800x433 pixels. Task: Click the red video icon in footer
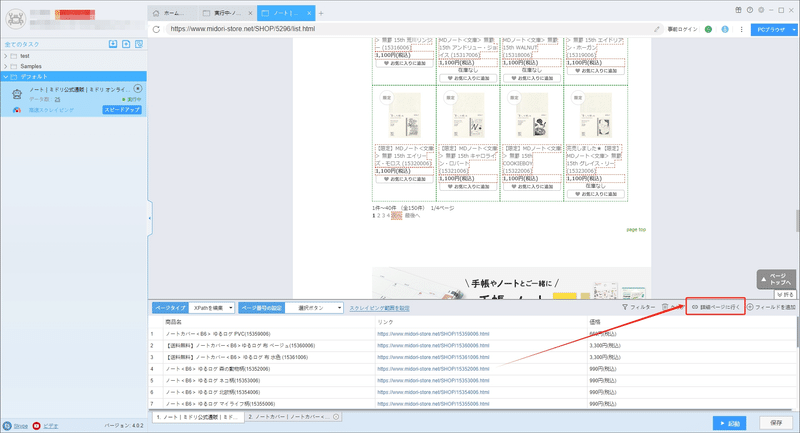coord(36,426)
